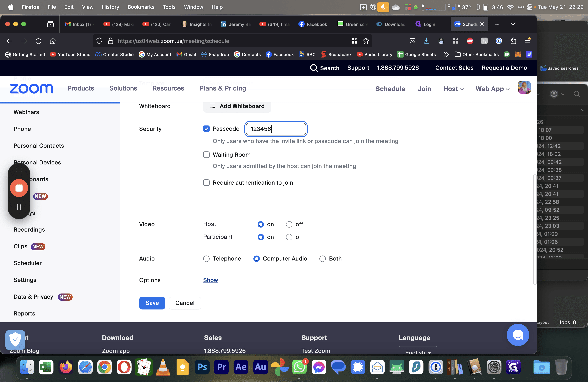Set Participant video to off
588x382 pixels.
pyautogui.click(x=289, y=237)
